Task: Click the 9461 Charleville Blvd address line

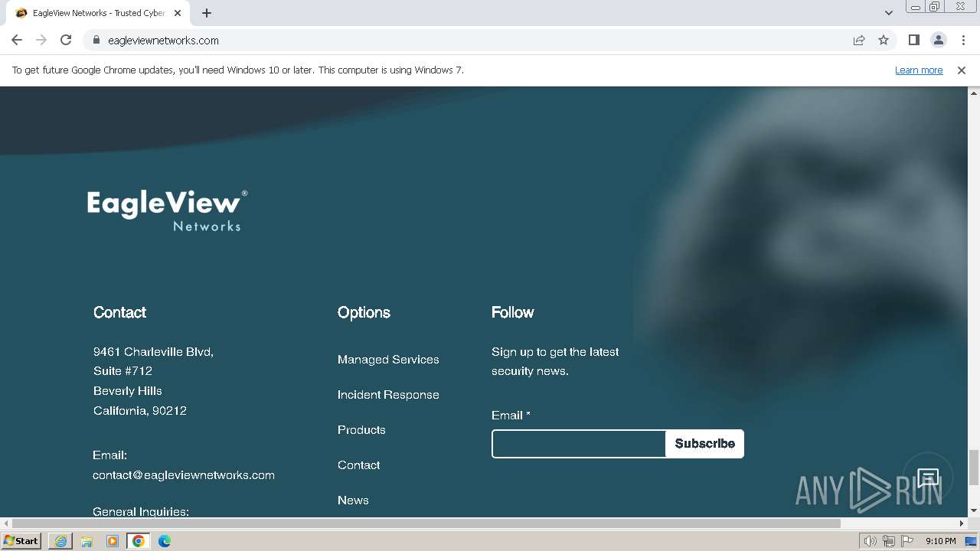Action: pos(153,352)
